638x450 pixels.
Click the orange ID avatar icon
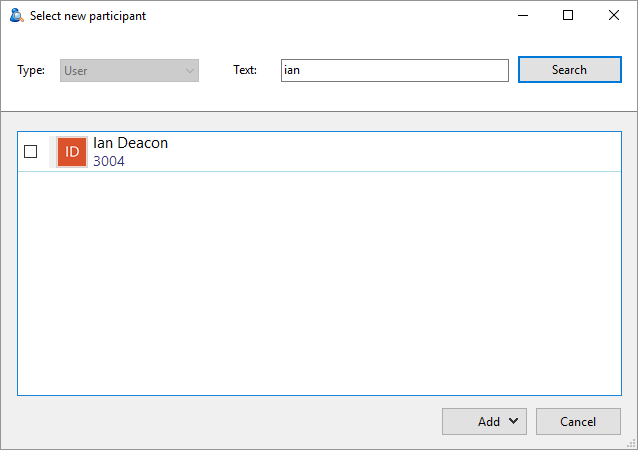72,152
